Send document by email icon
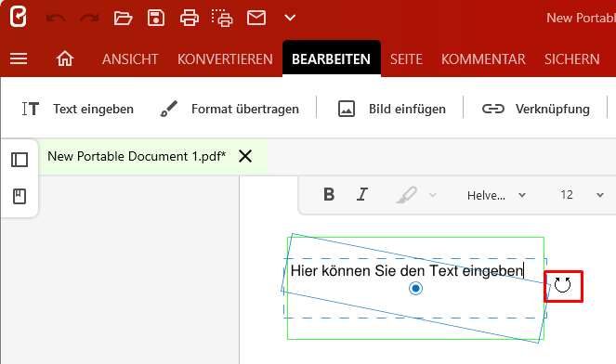The height and width of the screenshot is (364, 616). 256,18
